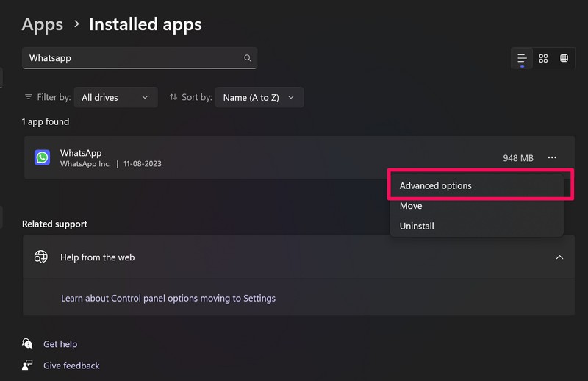The image size is (588, 381).
Task: Switch to list view layout
Action: coord(522,58)
